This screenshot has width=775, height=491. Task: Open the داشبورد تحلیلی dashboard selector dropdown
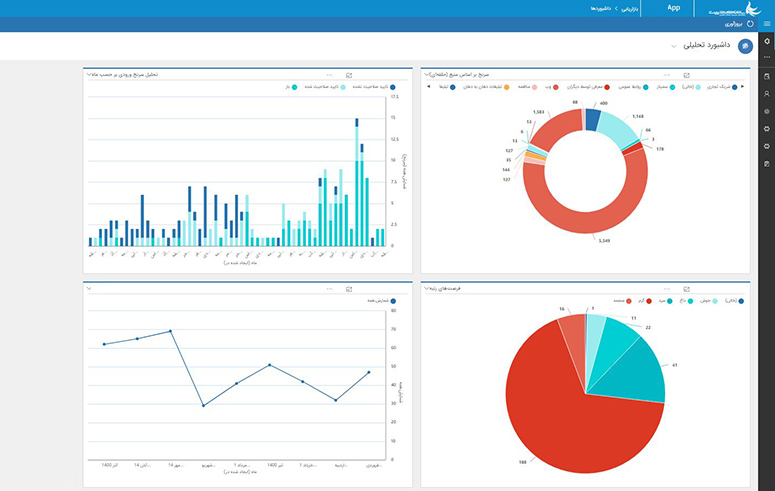click(673, 47)
